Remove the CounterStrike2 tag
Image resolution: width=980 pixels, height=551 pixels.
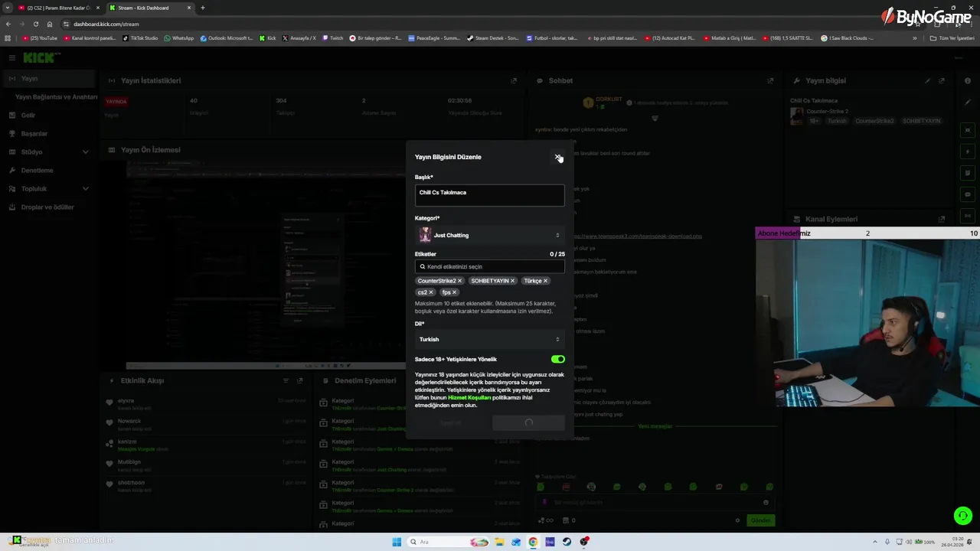coord(459,281)
